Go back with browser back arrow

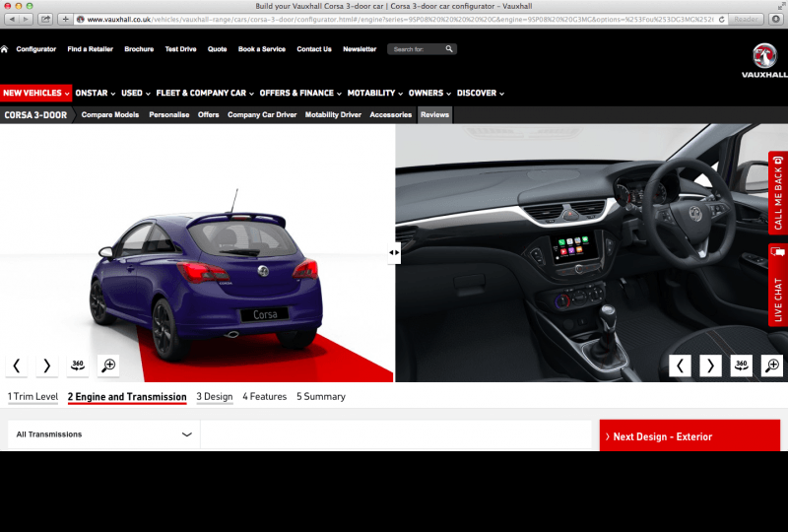point(12,19)
